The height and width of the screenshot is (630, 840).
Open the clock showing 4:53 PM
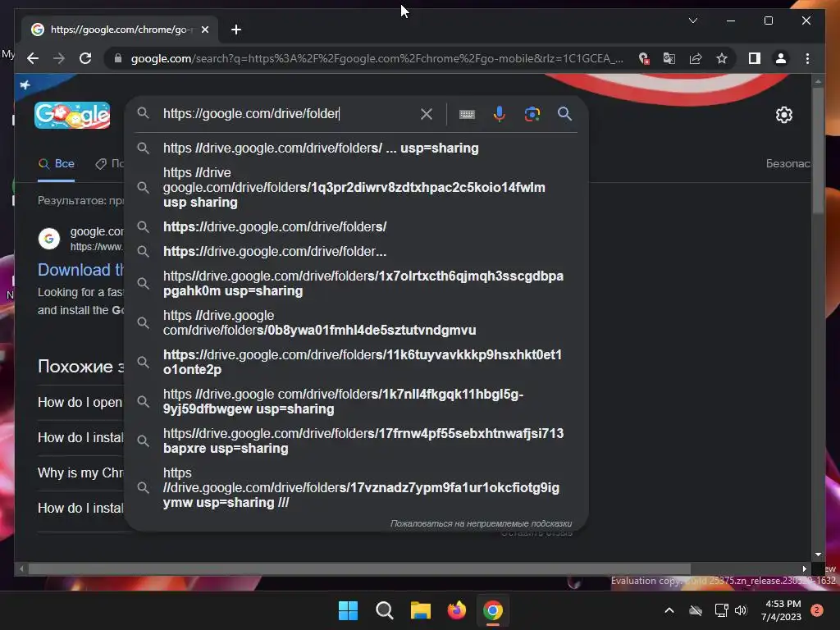pyautogui.click(x=781, y=610)
